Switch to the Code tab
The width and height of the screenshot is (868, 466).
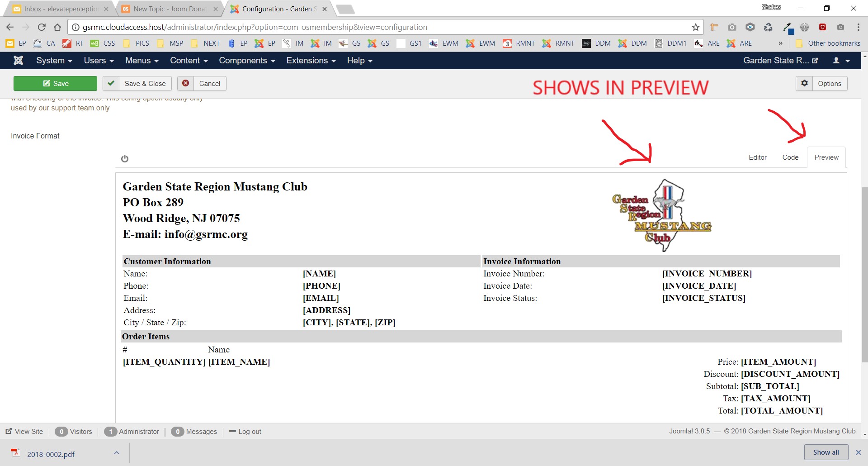point(790,157)
